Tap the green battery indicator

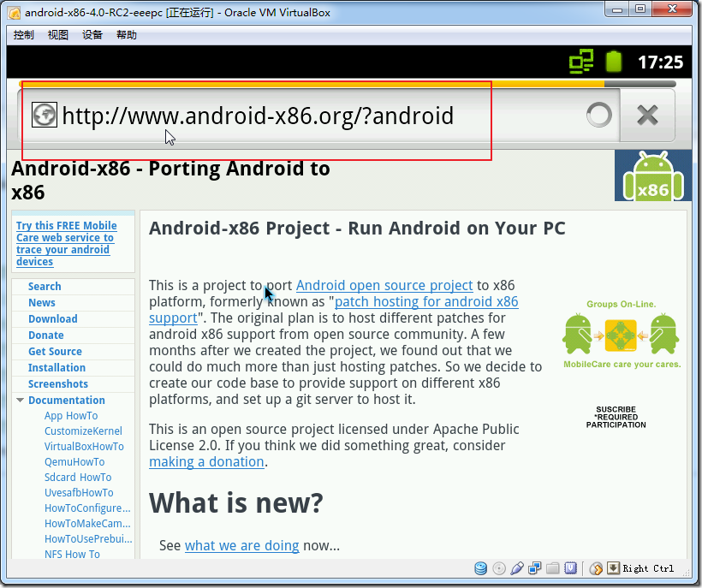(x=614, y=62)
